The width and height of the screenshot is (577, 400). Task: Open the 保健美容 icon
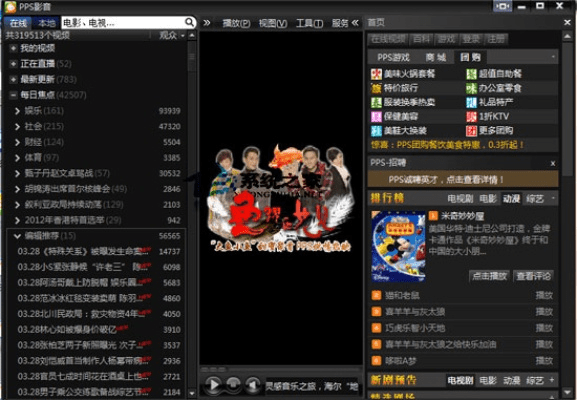click(x=376, y=117)
